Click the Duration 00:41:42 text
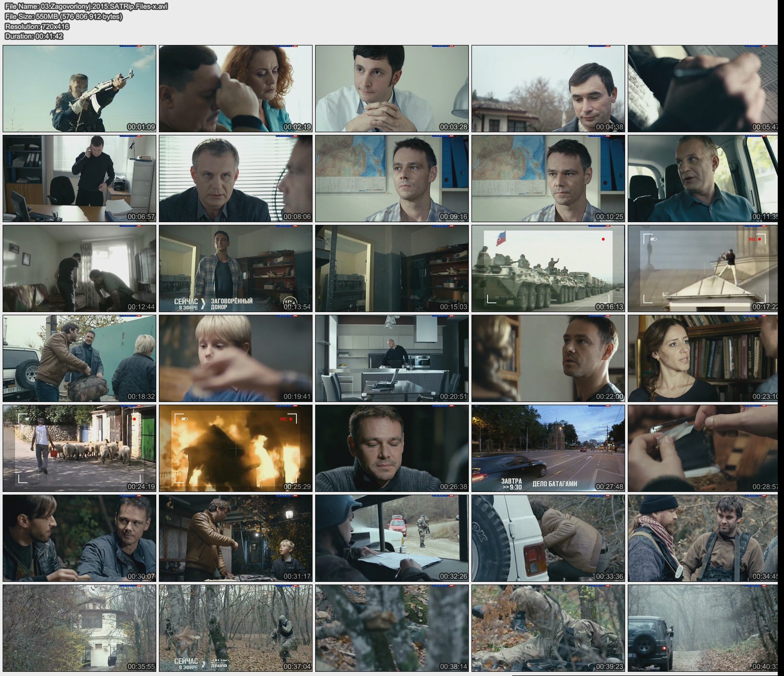Image resolution: width=784 pixels, height=676 pixels. point(34,36)
